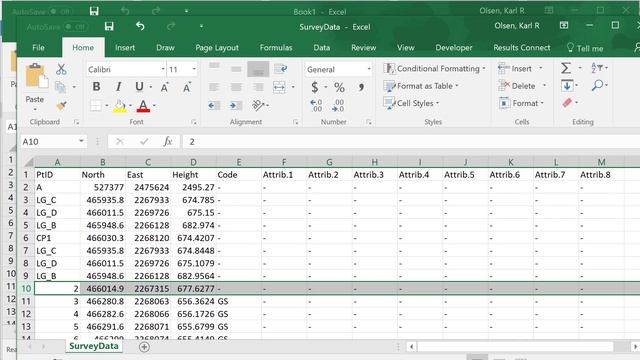Toggle Wrap Text in Alignment group
The height and width of the screenshot is (360, 640).
click(x=280, y=69)
